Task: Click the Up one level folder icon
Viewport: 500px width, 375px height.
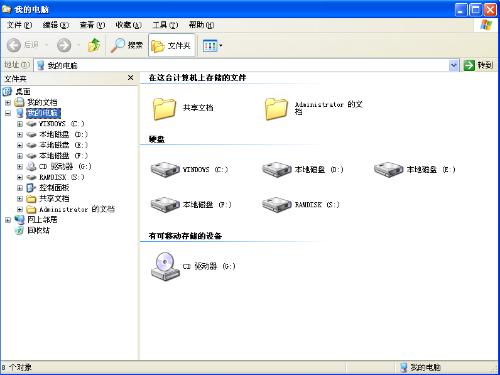Action: point(94,45)
